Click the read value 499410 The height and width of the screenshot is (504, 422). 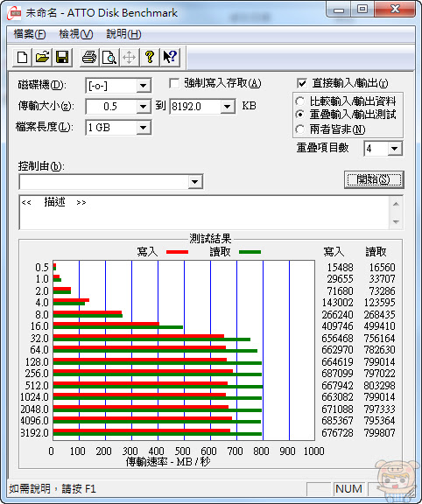click(x=379, y=326)
